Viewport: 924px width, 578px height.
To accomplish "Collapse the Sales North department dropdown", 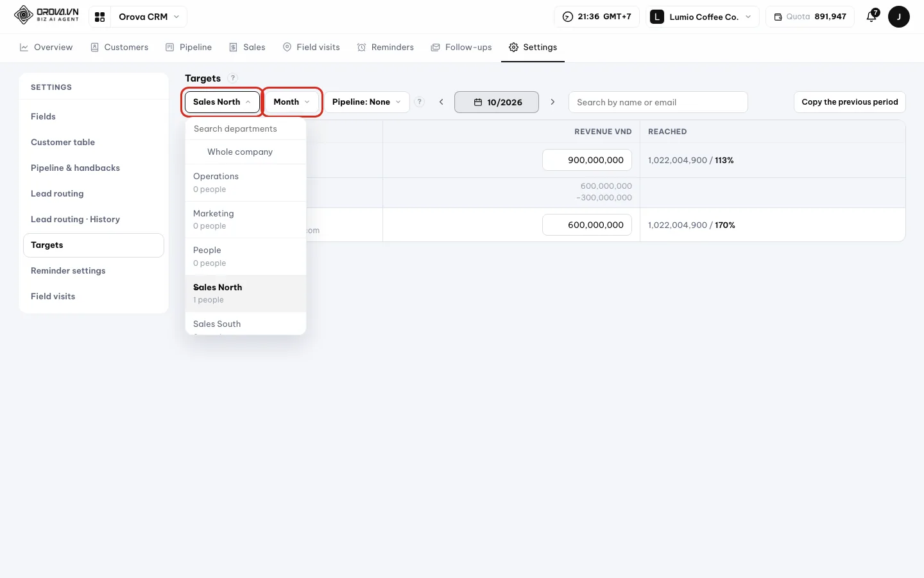I will 222,102.
